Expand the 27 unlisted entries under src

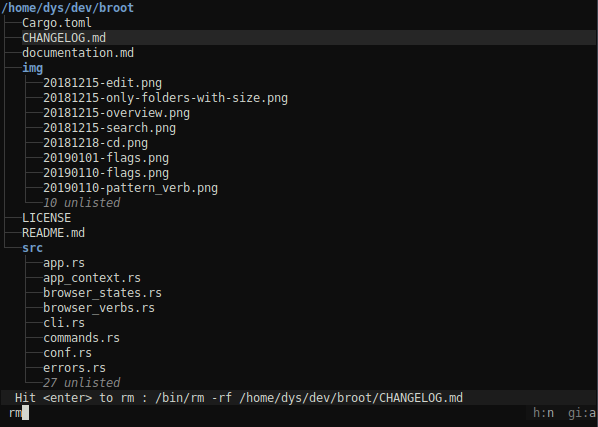[82, 383]
